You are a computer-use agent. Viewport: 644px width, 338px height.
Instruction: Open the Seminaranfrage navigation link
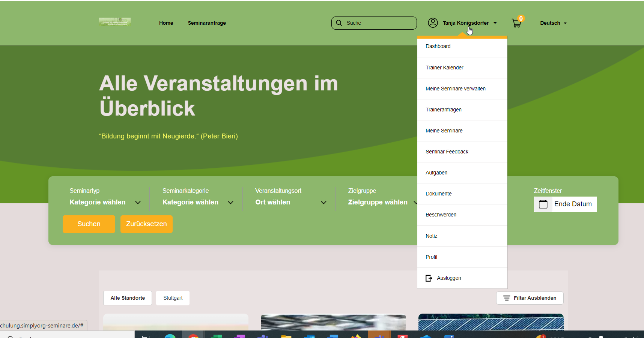(207, 23)
